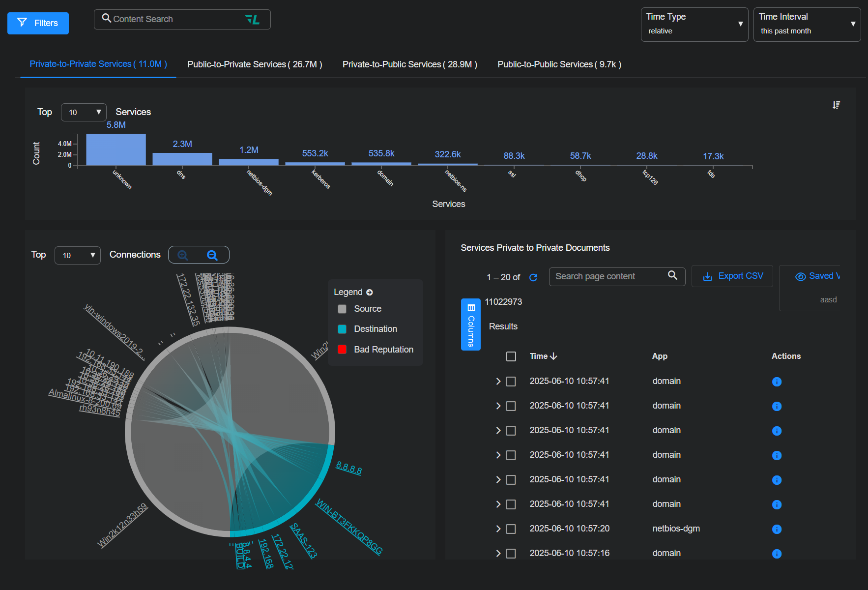Select all rows with the header checkbox
868x590 pixels.
click(x=511, y=356)
